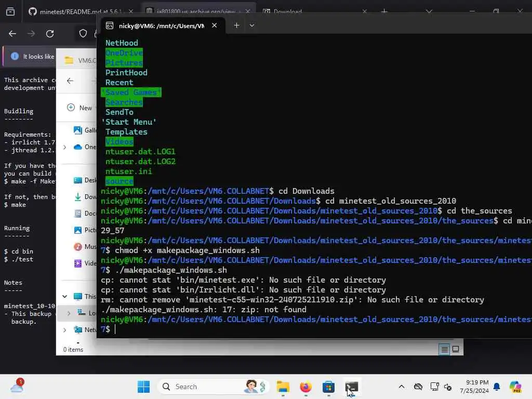532x399 pixels.
Task: Expand Network node in File Explorer
Action: [64, 330]
